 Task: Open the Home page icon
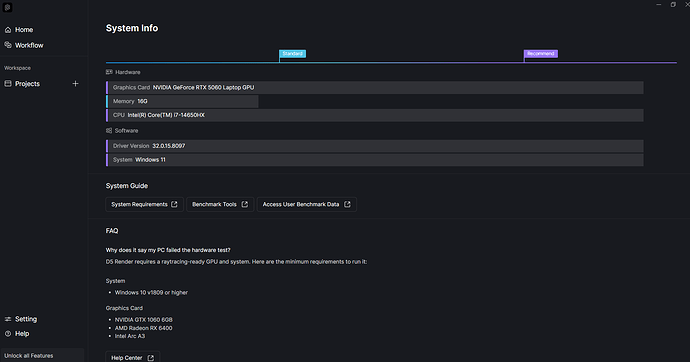tap(8, 30)
